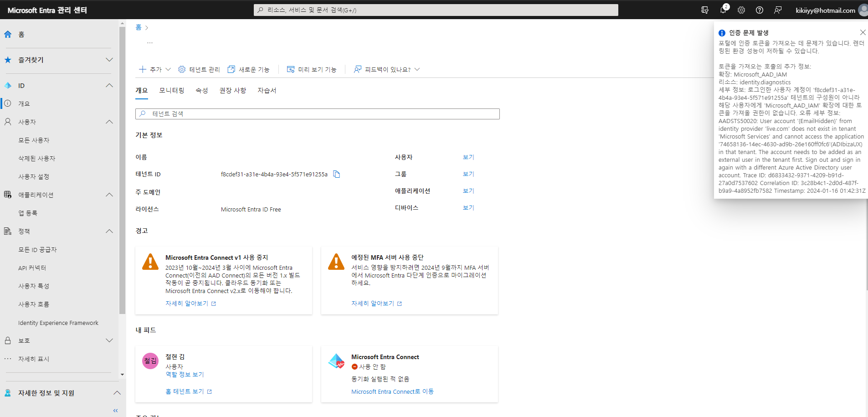Click the 철김 user avatar circle
This screenshot has width=868, height=417.
click(150, 361)
